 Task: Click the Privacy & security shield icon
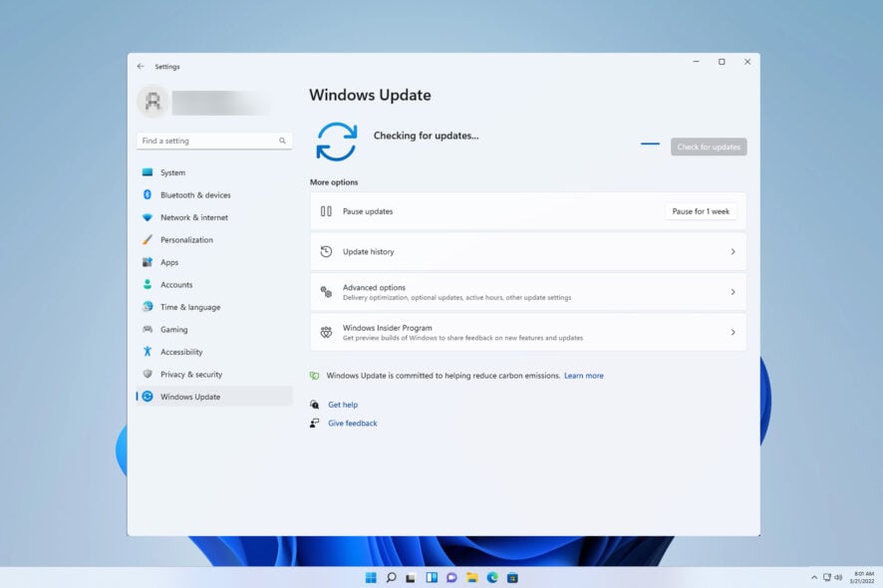click(x=147, y=374)
